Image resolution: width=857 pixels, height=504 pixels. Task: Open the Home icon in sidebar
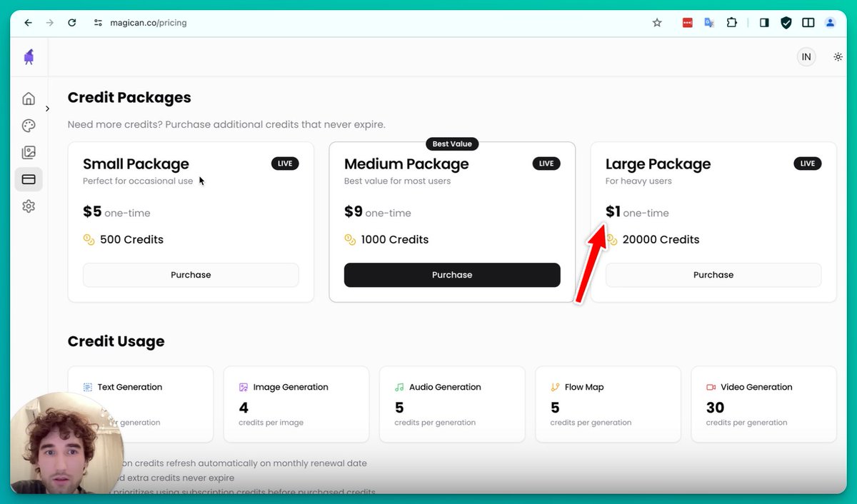29,99
